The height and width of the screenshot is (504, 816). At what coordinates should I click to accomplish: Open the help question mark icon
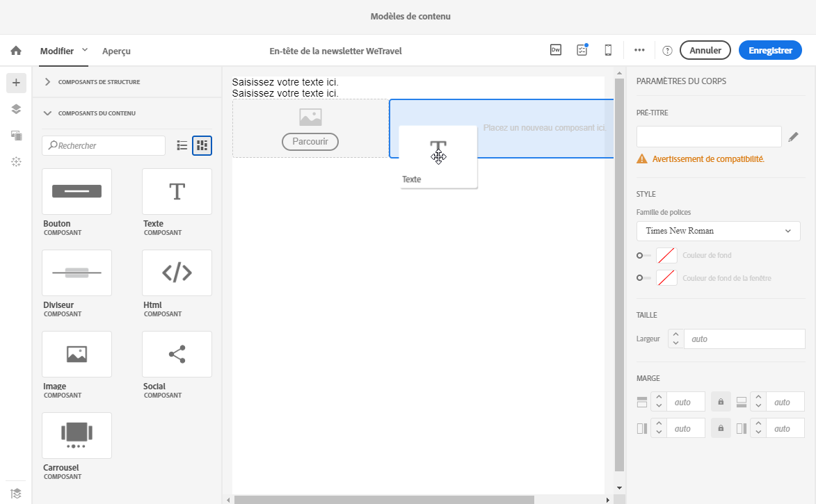click(667, 51)
